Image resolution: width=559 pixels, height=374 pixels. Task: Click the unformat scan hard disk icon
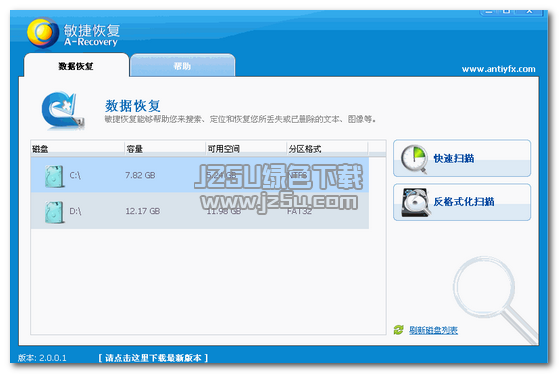click(415, 202)
